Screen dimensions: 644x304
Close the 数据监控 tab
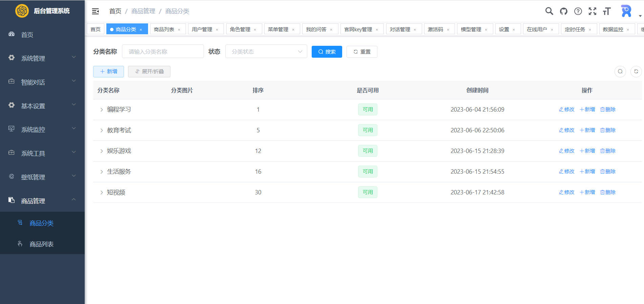pyautogui.click(x=628, y=30)
